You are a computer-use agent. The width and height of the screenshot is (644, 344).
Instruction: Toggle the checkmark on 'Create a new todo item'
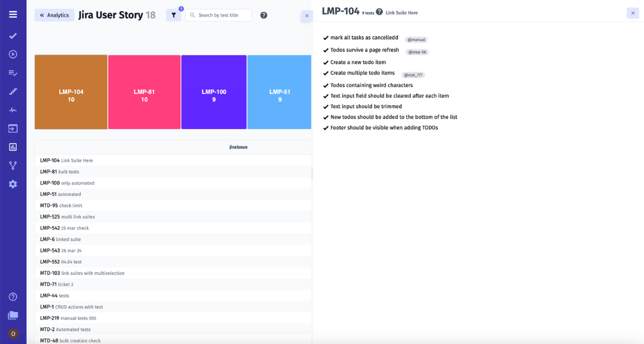click(x=325, y=62)
